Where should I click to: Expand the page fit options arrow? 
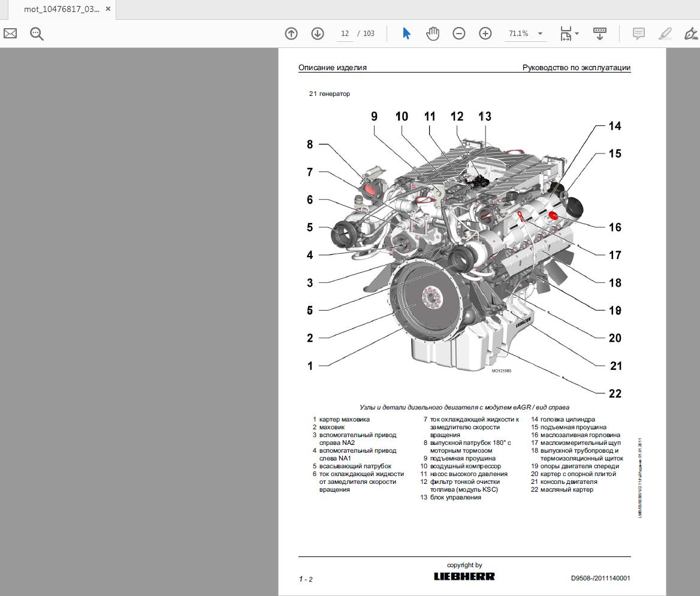pyautogui.click(x=577, y=34)
